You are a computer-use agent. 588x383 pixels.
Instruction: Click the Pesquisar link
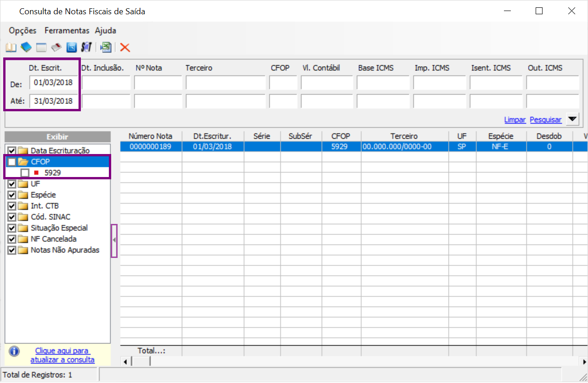[546, 120]
